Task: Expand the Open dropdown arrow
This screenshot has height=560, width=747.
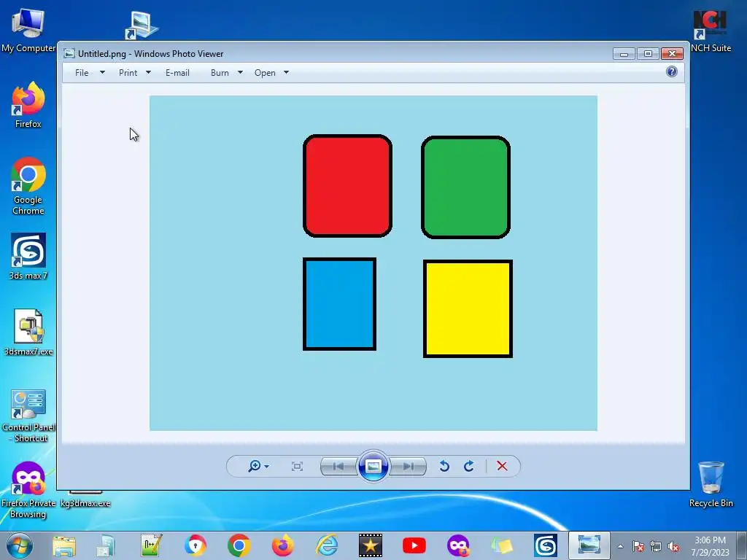Action: (x=286, y=72)
